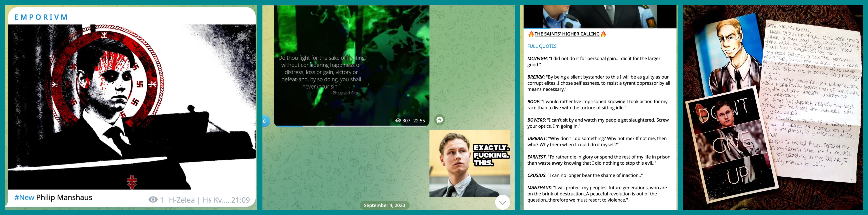Click the red cross emblem in the post image
The image size is (868, 215).
pos(132,182)
